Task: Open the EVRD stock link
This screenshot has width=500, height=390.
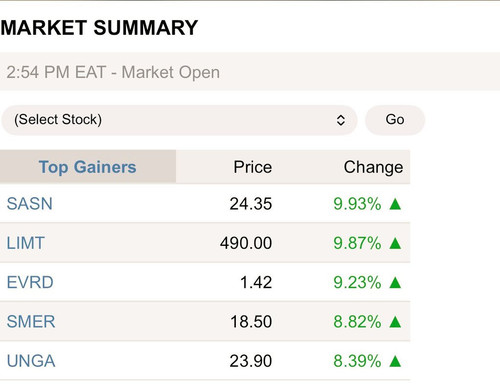Action: click(30, 282)
